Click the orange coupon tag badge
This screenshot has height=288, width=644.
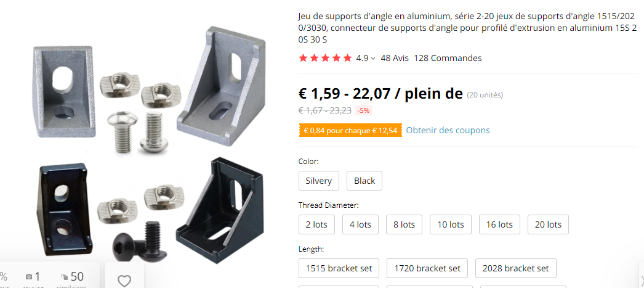tap(350, 131)
